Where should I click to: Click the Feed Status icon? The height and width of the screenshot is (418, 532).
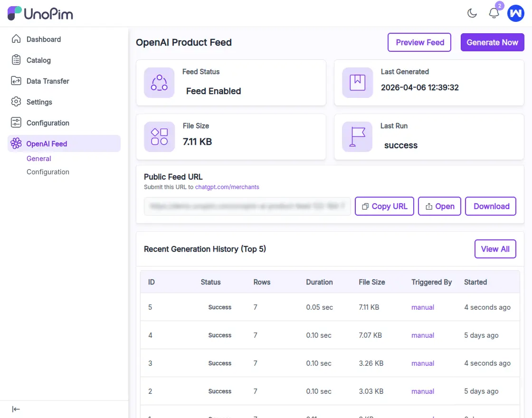[159, 82]
